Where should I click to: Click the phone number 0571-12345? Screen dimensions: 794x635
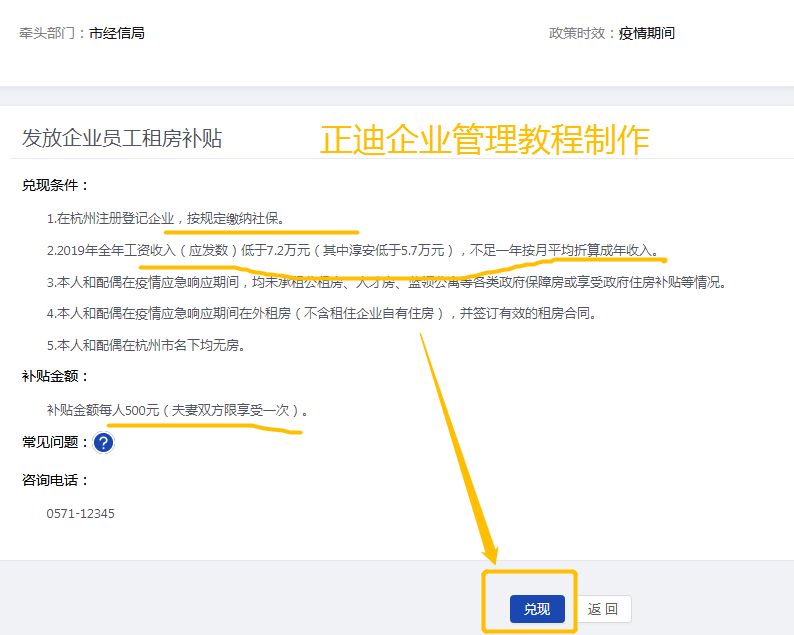pyautogui.click(x=81, y=514)
